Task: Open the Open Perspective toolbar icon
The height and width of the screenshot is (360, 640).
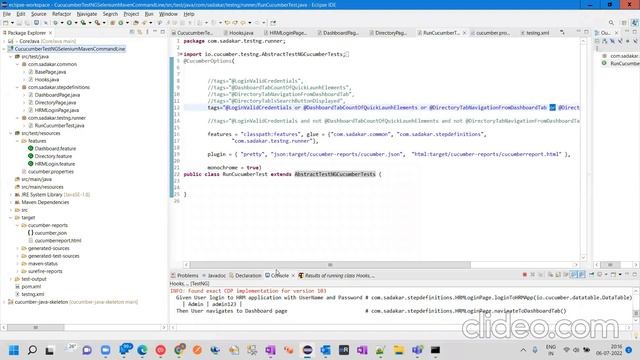Action: 624,23
